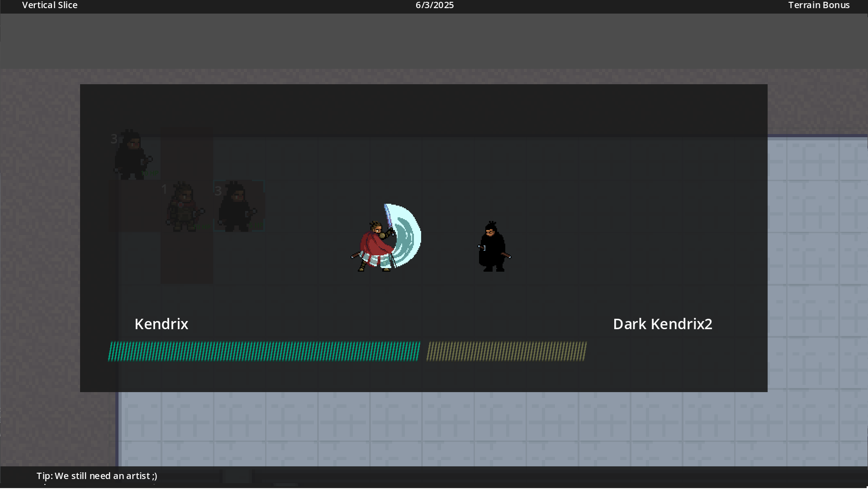Viewport: 868px width, 489px height.
Task: Select the topmost dimmed dark unit numbered 3
Action: (x=133, y=154)
